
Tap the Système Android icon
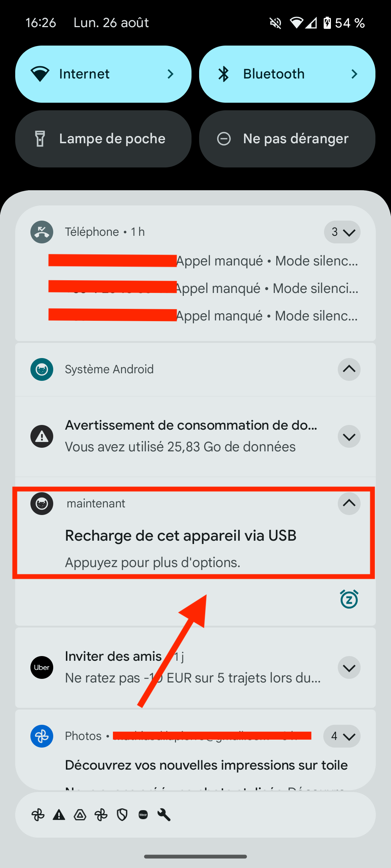pyautogui.click(x=42, y=369)
